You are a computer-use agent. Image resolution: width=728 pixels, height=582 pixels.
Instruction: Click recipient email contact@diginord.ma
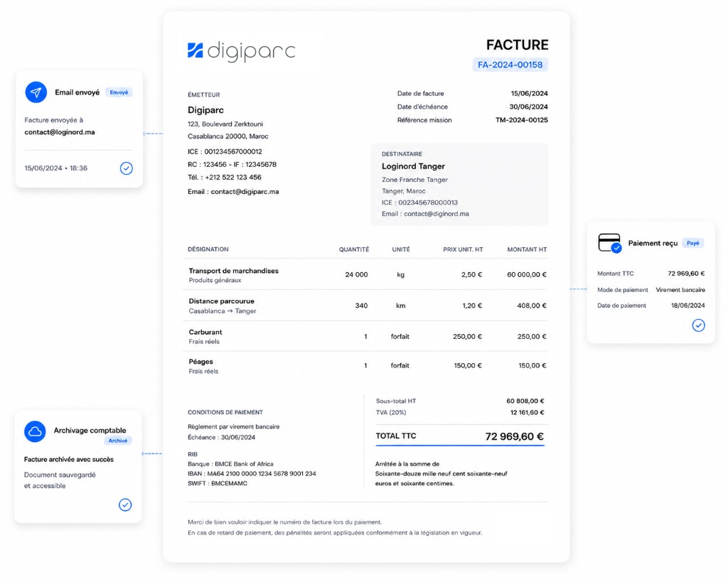437,213
